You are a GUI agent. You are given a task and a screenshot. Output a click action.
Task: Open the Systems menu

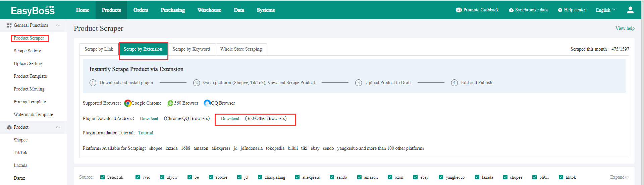[266, 10]
